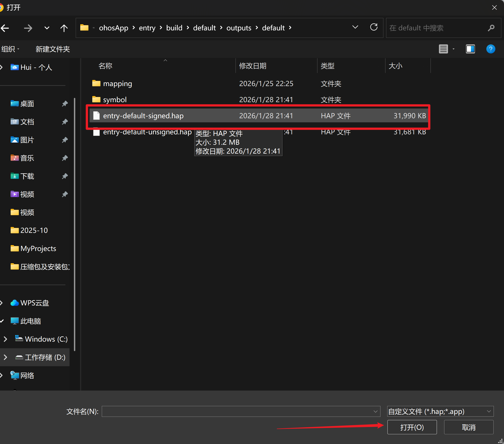Expand recent locations dropdown arrow
The width and height of the screenshot is (504, 444).
pos(47,28)
